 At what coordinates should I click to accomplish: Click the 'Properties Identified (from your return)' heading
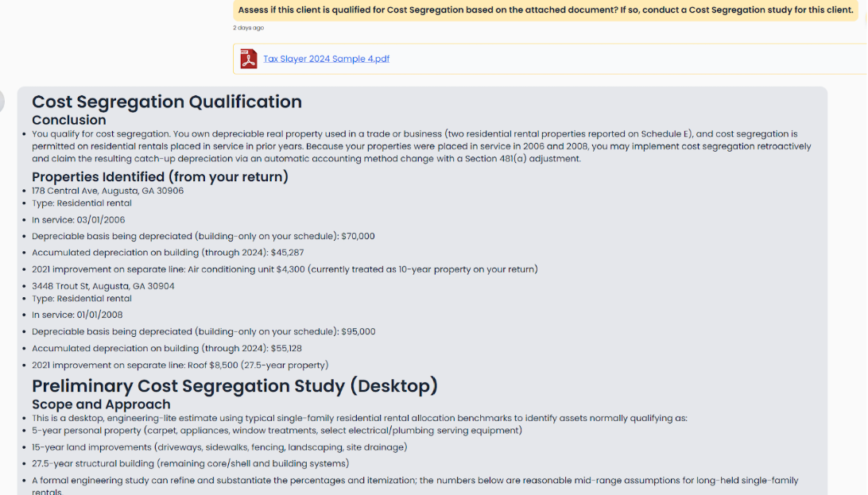(x=160, y=176)
